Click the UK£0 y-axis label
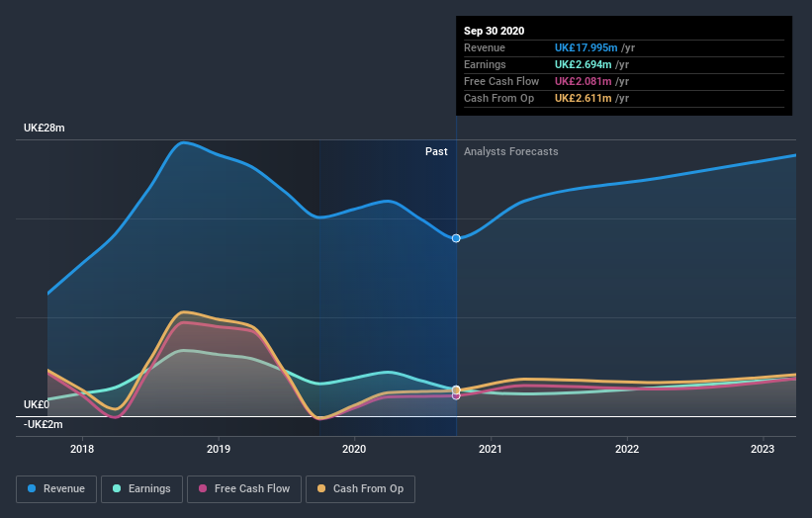This screenshot has width=812, height=518. [37, 404]
